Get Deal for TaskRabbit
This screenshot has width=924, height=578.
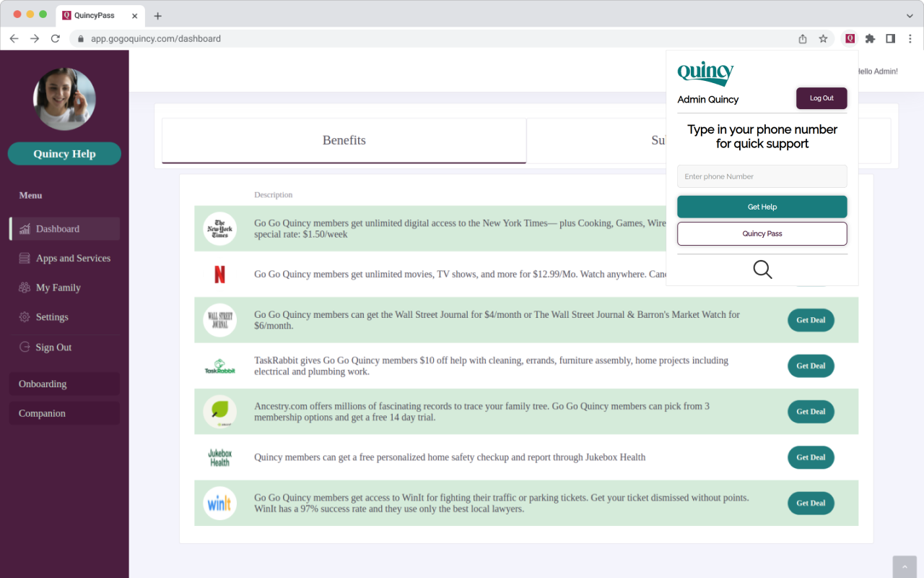click(811, 366)
